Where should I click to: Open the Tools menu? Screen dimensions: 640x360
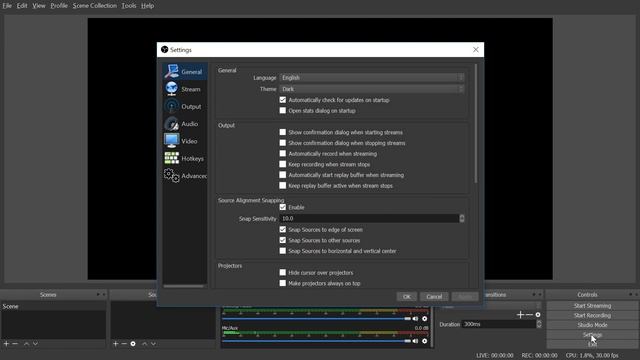(129, 6)
